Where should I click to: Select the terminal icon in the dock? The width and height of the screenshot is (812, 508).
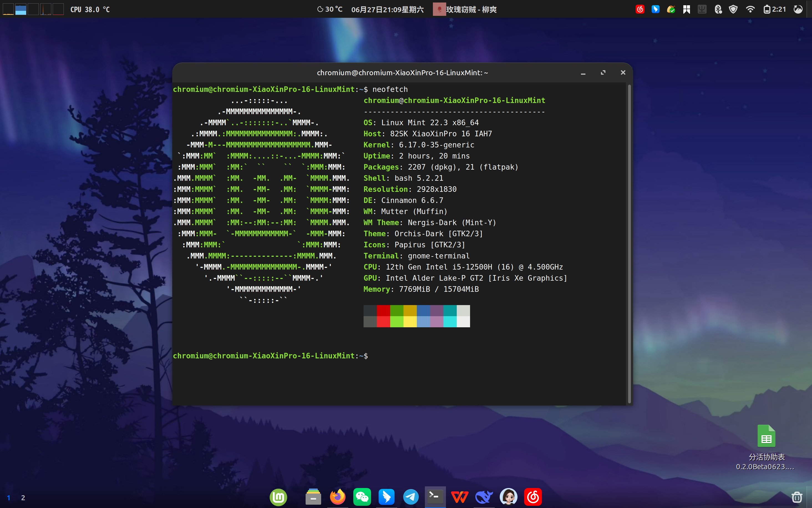pos(435,497)
